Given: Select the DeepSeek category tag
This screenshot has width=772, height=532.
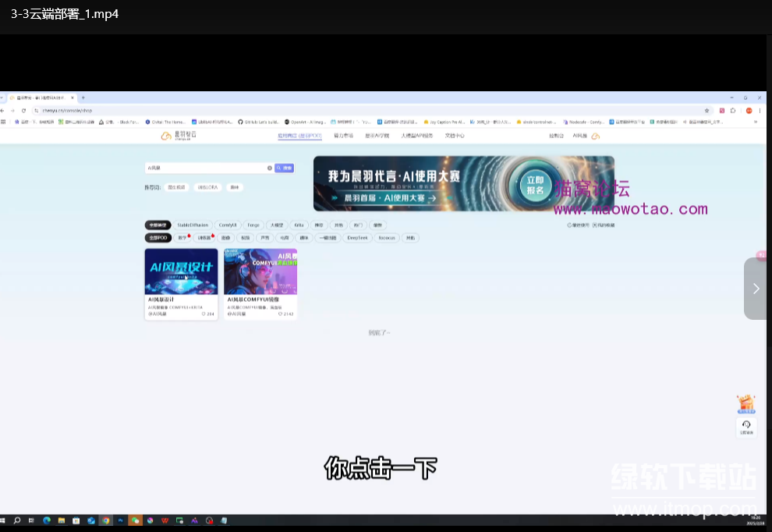Looking at the screenshot, I should [x=356, y=238].
